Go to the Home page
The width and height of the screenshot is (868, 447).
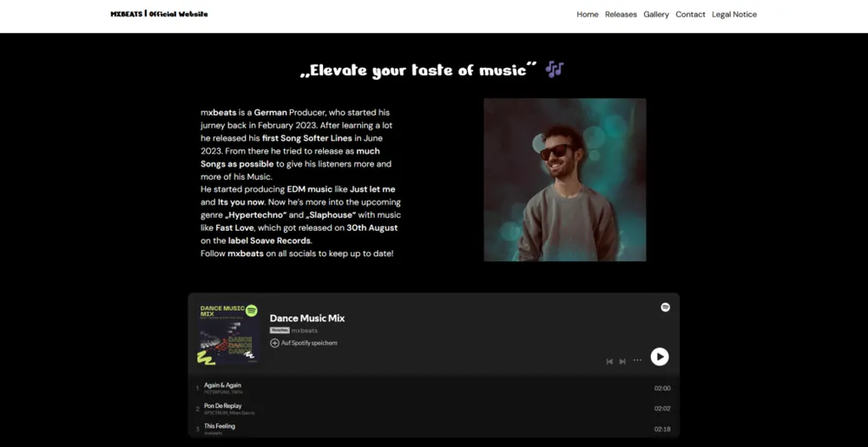tap(588, 15)
